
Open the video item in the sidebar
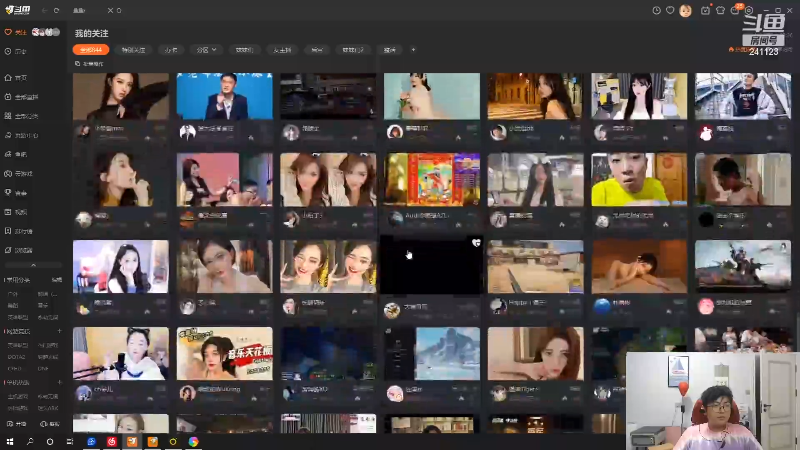[16, 212]
